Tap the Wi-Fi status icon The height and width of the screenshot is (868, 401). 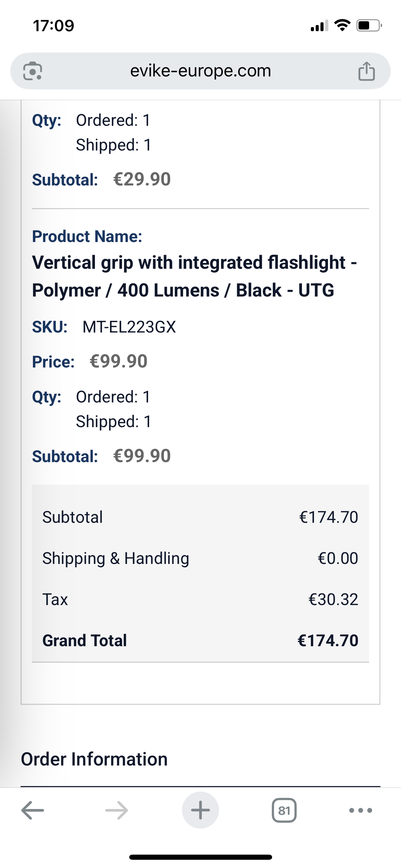click(342, 25)
